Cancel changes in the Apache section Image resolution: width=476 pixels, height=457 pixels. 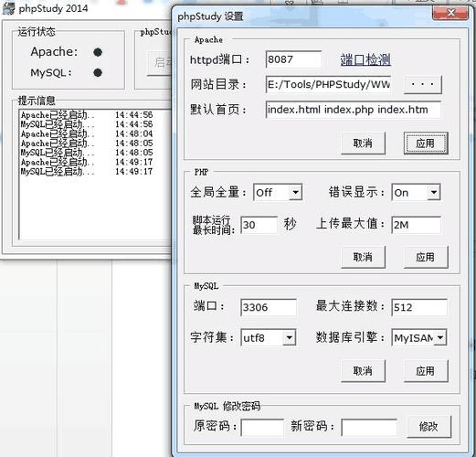tap(363, 143)
